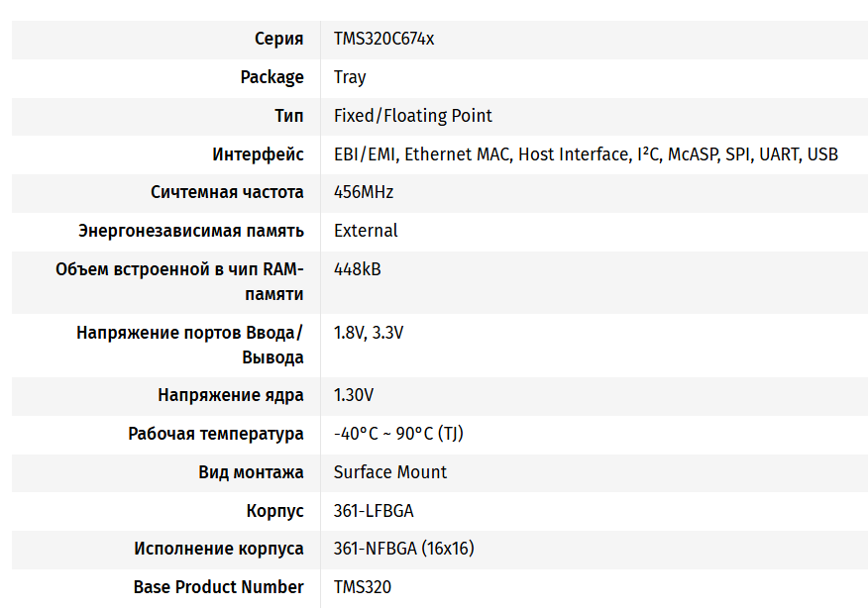The height and width of the screenshot is (609, 868).
Task: Click the Fixed/Floating Point type value
Action: click(x=412, y=116)
